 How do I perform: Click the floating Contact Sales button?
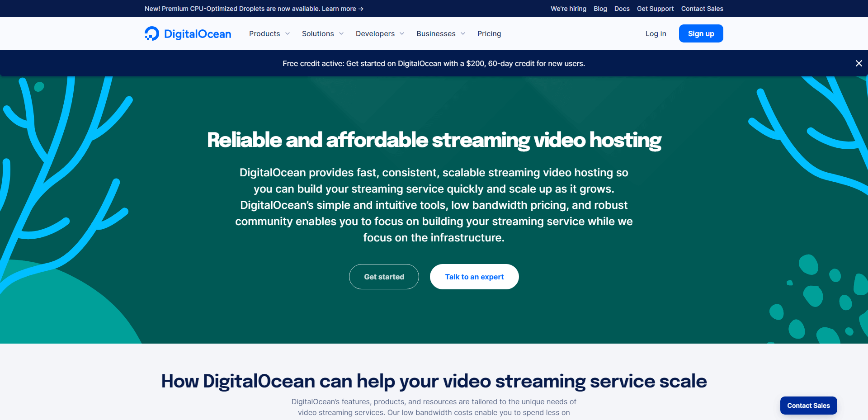[808, 405]
